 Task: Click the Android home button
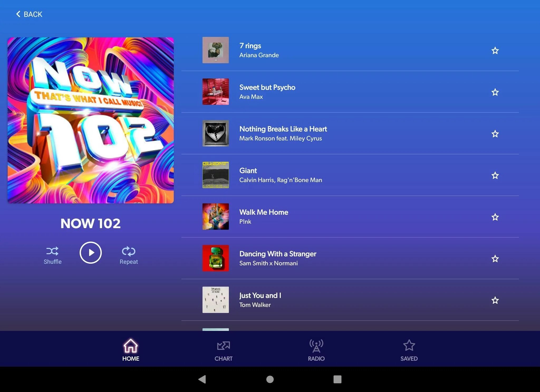pyautogui.click(x=270, y=379)
